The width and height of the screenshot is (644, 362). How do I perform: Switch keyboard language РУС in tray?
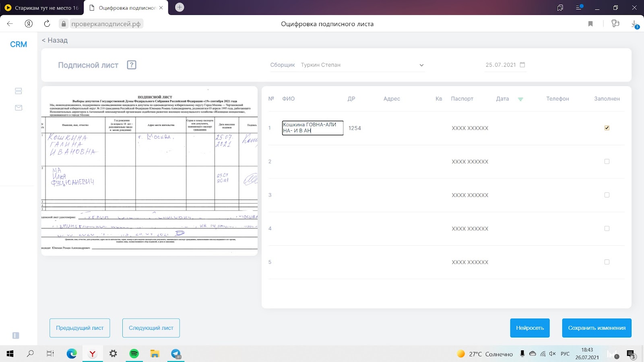pyautogui.click(x=565, y=354)
